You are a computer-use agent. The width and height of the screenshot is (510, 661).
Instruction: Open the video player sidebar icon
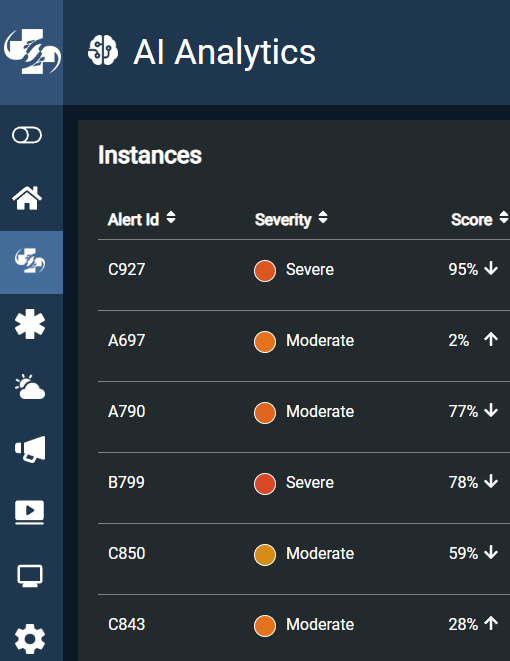click(30, 512)
